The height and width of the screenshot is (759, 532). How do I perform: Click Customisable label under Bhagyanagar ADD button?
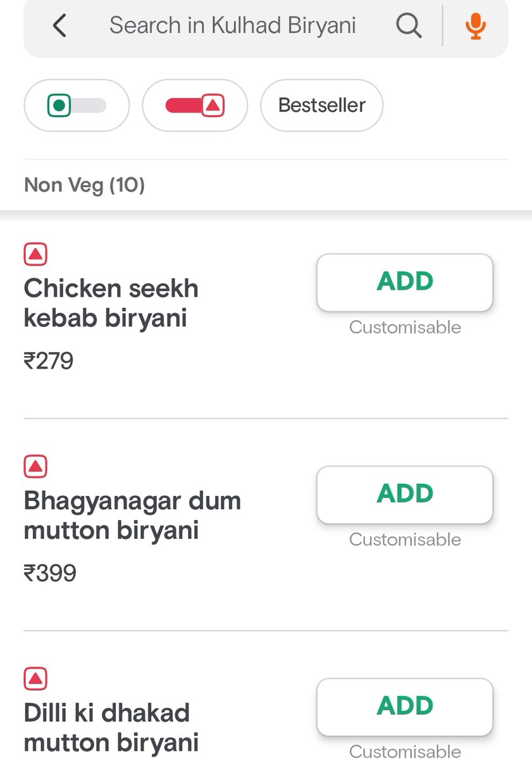pos(405,540)
